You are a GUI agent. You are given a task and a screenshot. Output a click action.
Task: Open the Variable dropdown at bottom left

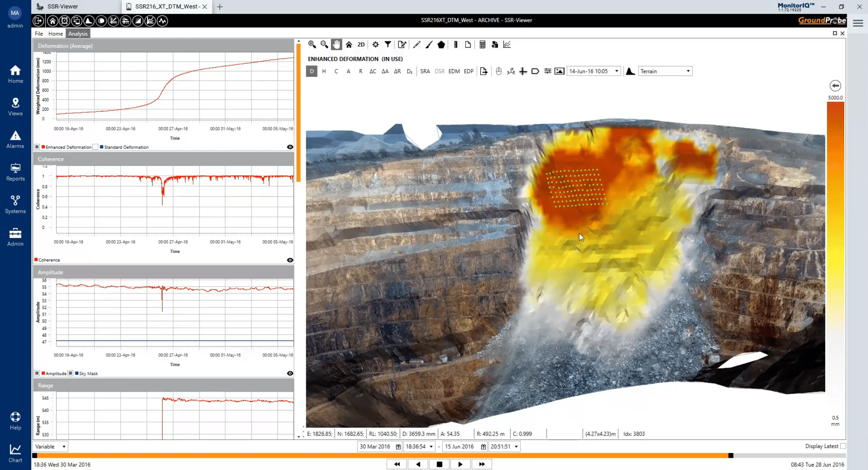pos(50,446)
